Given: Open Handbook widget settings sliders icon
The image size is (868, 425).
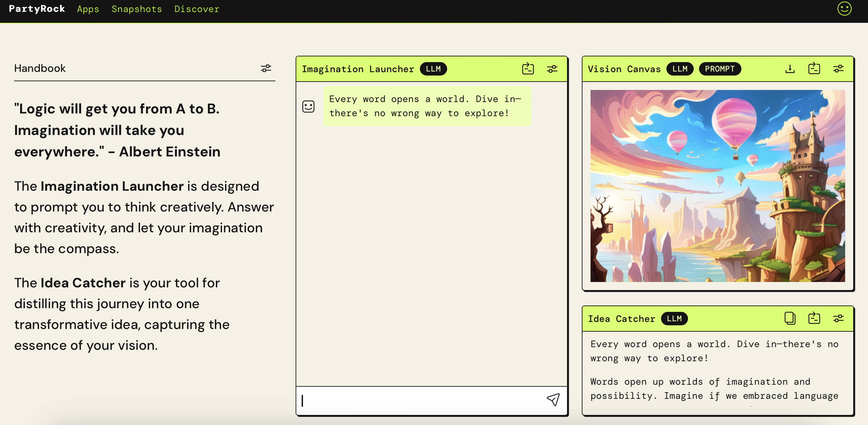Looking at the screenshot, I should (266, 68).
